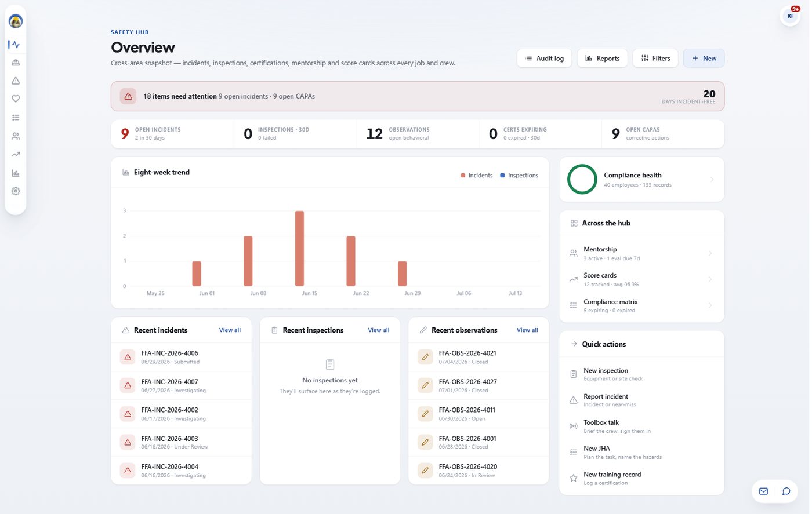Open incident FFA-INC-2026-4007

pyautogui.click(x=182, y=385)
